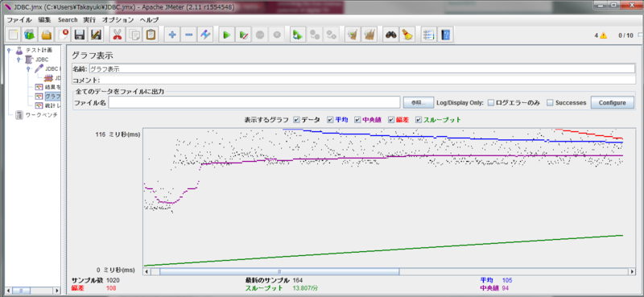Open the 編集 menu
The width and height of the screenshot is (644, 297).
44,19
